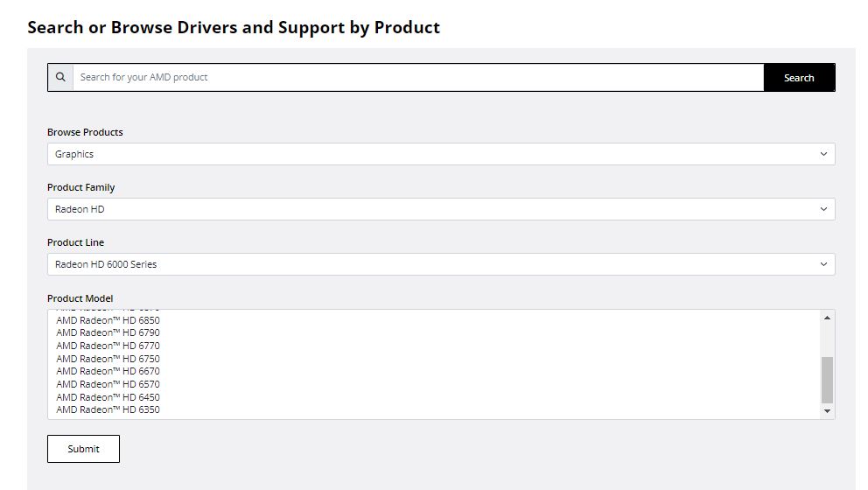The image size is (868, 490).
Task: Click the model list scroll down arrow
Action: (x=827, y=411)
